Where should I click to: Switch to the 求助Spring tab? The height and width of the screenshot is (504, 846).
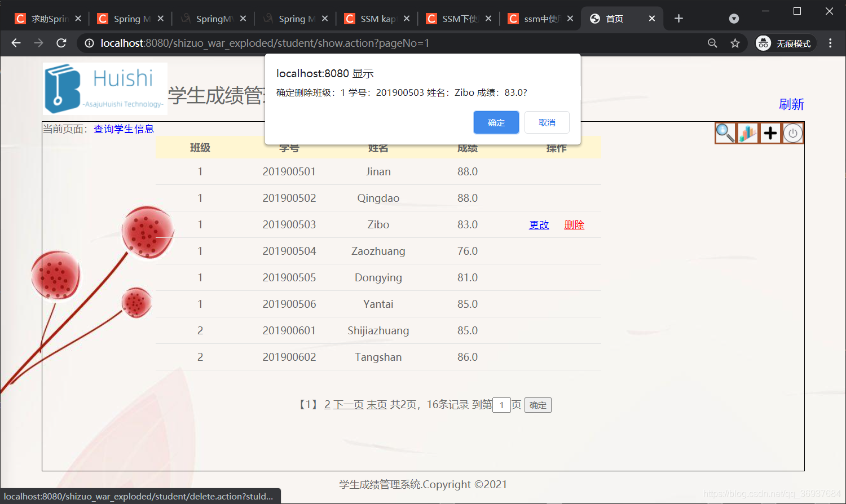click(49, 19)
